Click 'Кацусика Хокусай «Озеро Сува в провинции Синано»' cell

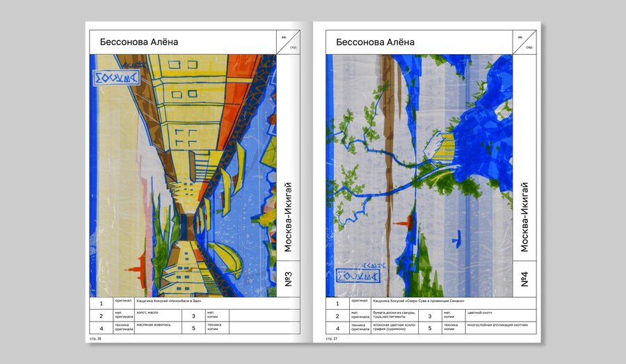click(454, 303)
